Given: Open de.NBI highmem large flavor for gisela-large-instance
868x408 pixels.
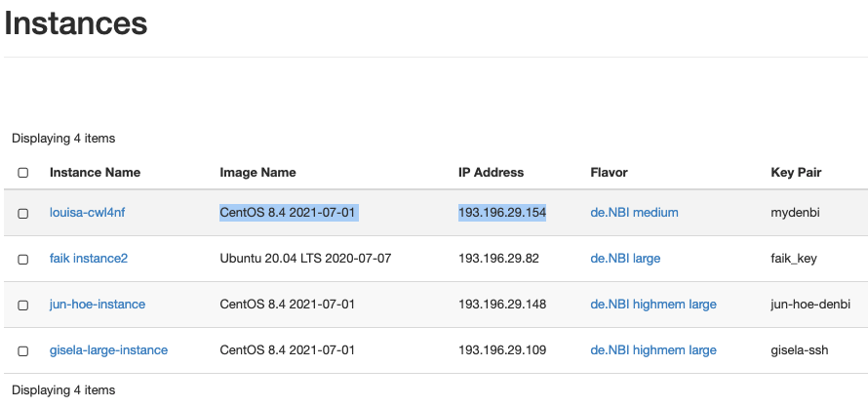Looking at the screenshot, I should click(653, 350).
